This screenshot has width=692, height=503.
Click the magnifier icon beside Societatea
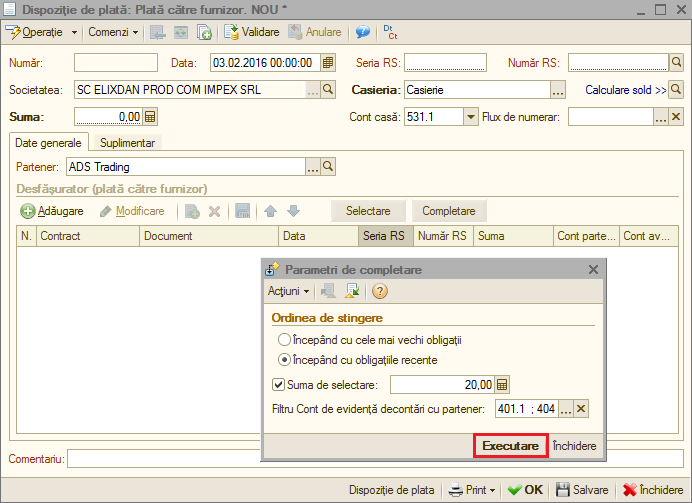328,90
